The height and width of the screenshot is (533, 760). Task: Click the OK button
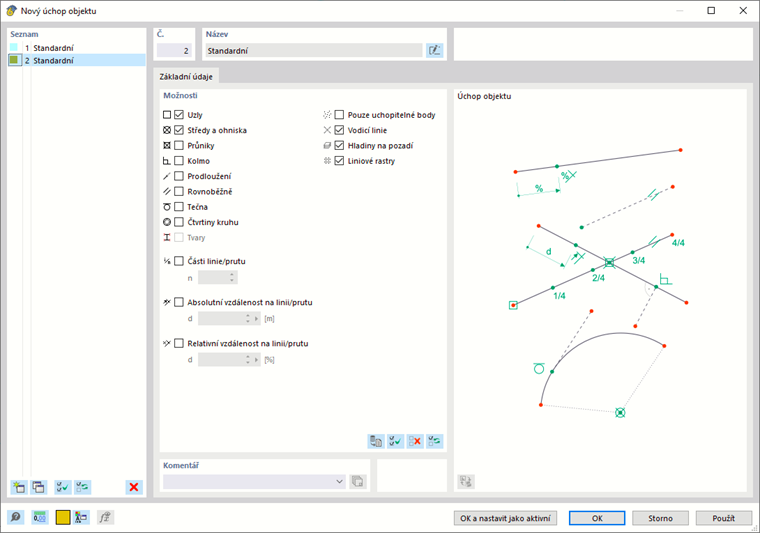597,518
